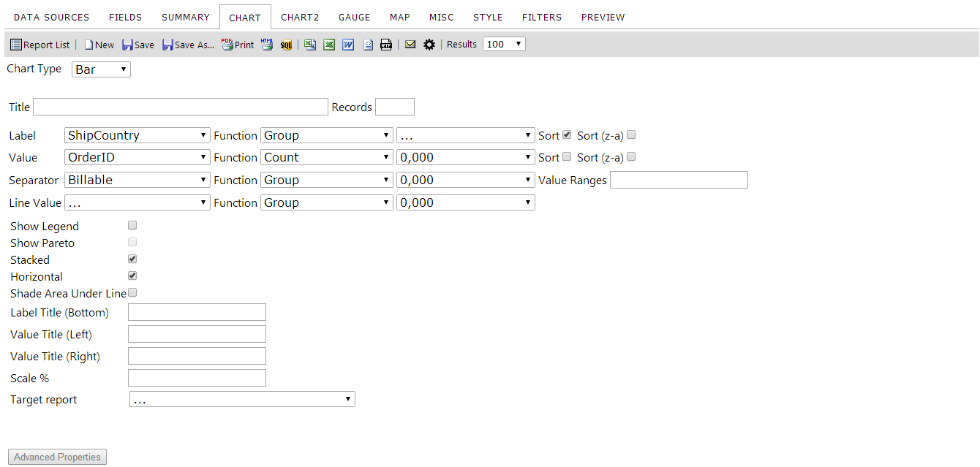Click the Value Title (Right) field
Image resolution: width=980 pixels, height=467 pixels.
point(197,356)
